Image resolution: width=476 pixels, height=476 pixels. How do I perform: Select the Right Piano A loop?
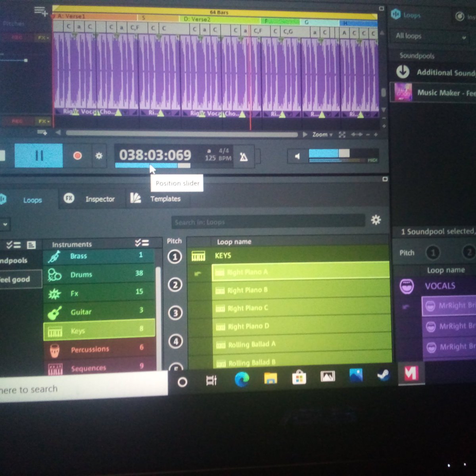tap(300, 272)
